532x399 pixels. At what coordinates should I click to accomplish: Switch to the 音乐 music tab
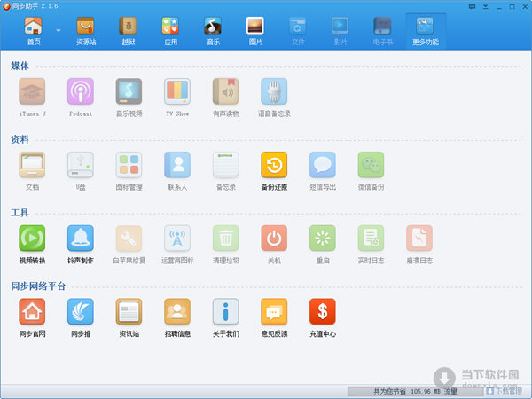pos(214,31)
